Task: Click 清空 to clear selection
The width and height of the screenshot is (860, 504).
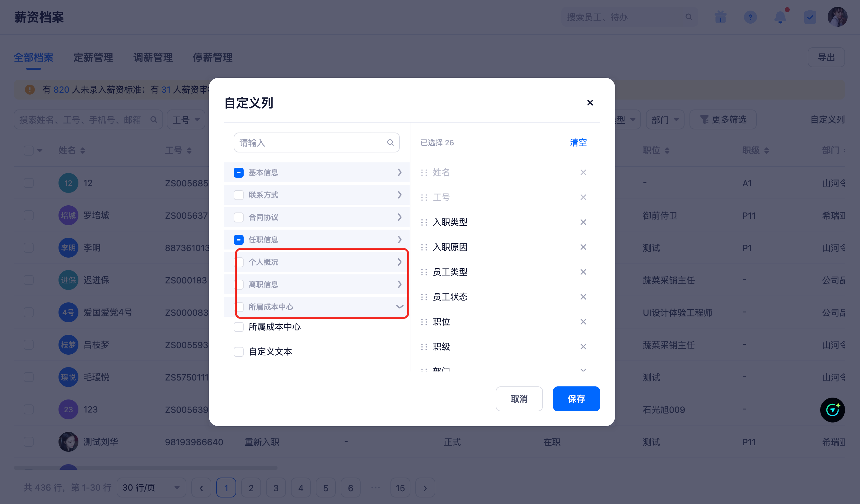Action: click(x=578, y=142)
